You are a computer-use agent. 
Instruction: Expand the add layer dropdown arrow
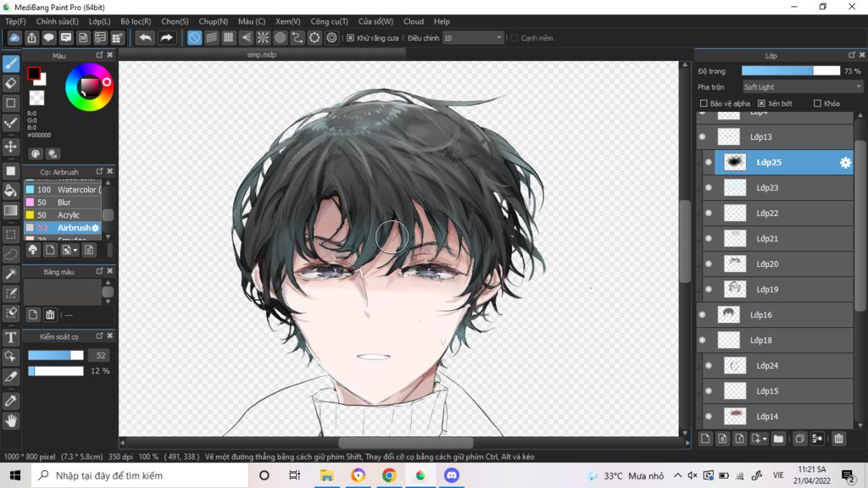(x=765, y=439)
